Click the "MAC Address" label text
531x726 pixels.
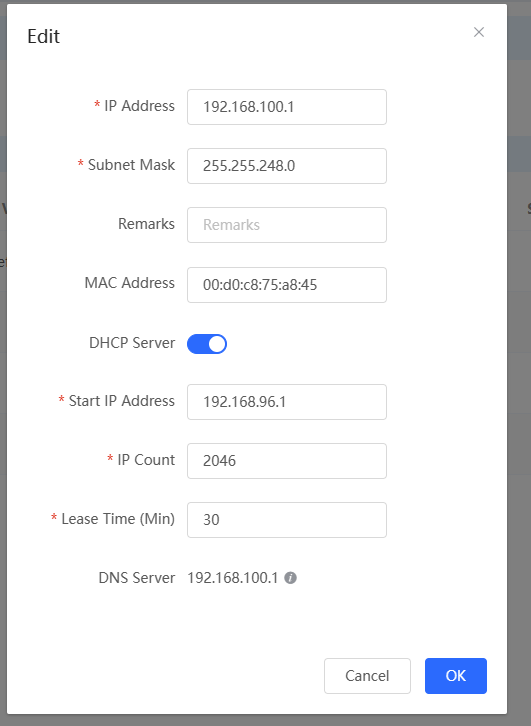(x=130, y=283)
